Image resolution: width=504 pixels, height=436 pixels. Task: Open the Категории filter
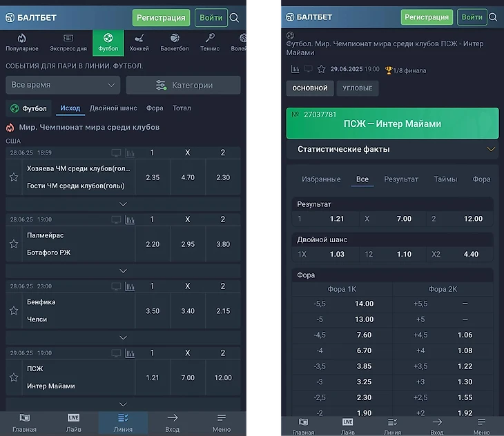(183, 85)
